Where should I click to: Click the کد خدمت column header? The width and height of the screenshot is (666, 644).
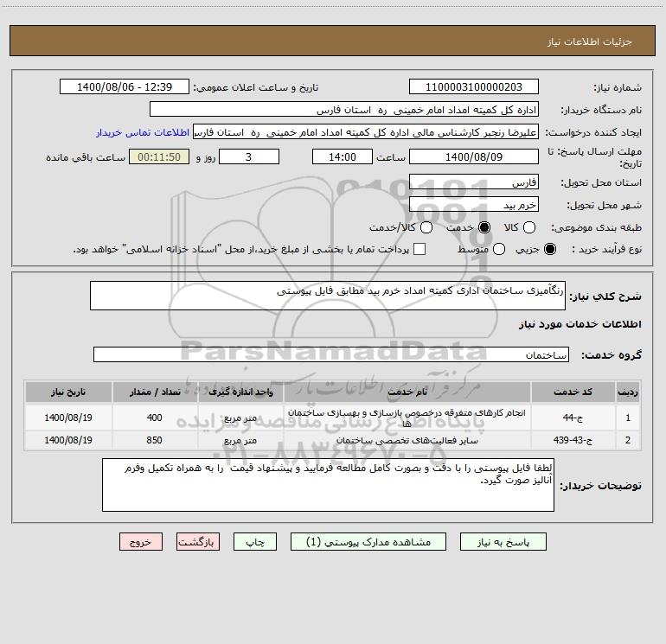tap(573, 392)
